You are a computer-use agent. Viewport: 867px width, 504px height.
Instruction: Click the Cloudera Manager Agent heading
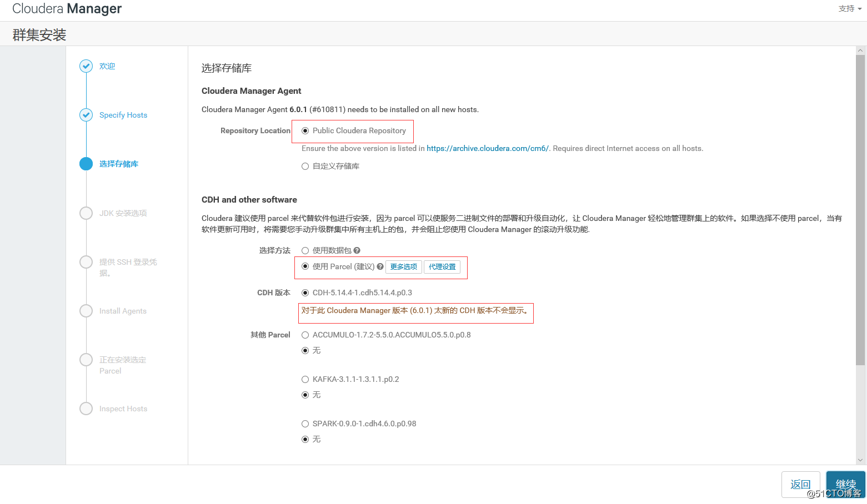tap(252, 91)
